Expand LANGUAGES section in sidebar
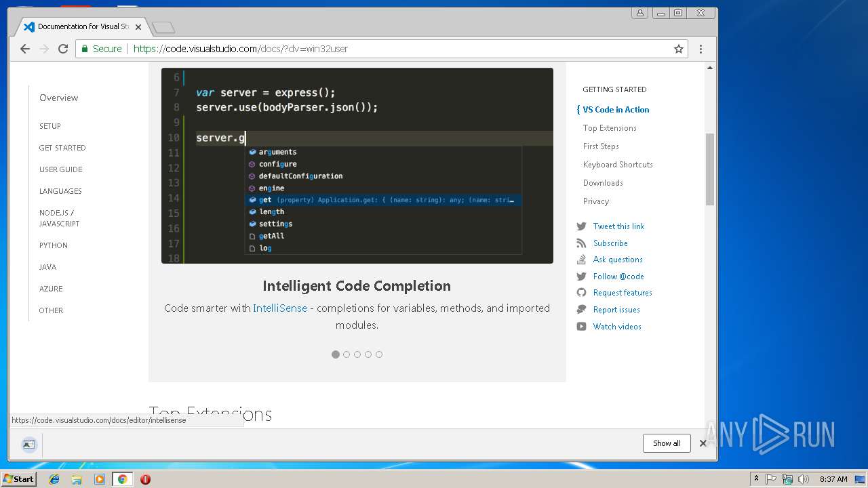This screenshot has width=868, height=488. coord(60,191)
